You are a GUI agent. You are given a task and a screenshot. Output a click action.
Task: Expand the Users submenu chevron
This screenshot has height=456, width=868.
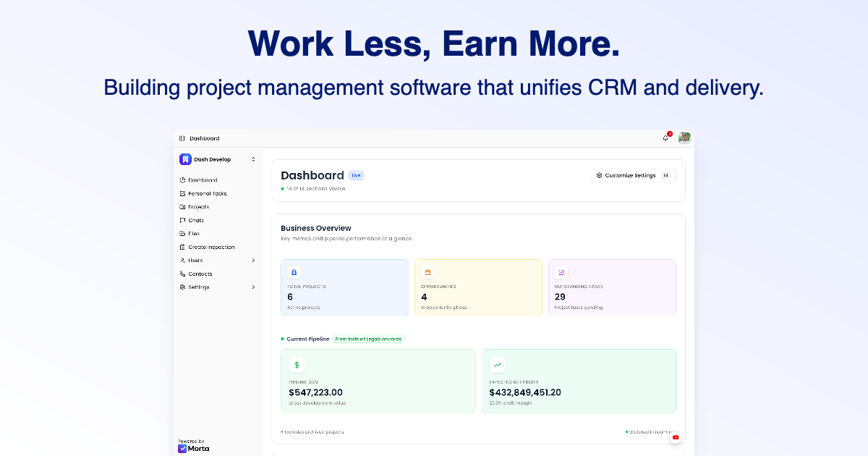tap(253, 261)
